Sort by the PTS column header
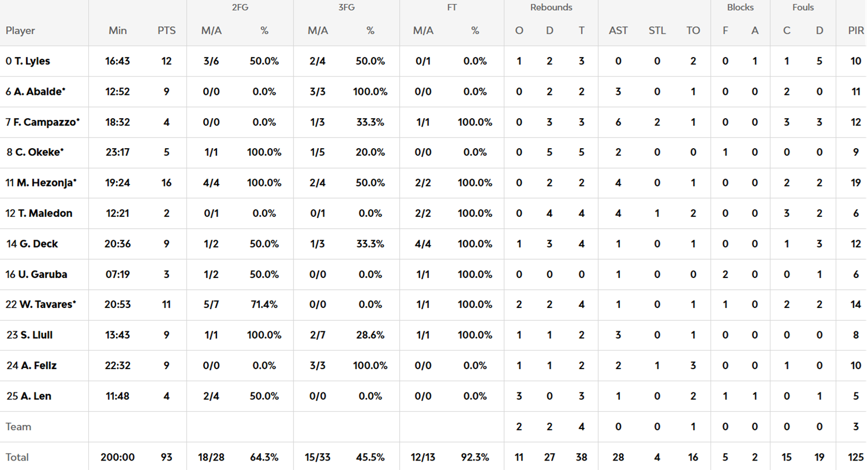 166,31
